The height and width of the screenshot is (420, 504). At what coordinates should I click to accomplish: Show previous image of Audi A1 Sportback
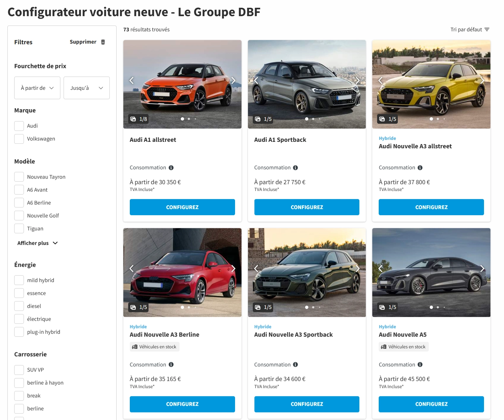click(256, 80)
